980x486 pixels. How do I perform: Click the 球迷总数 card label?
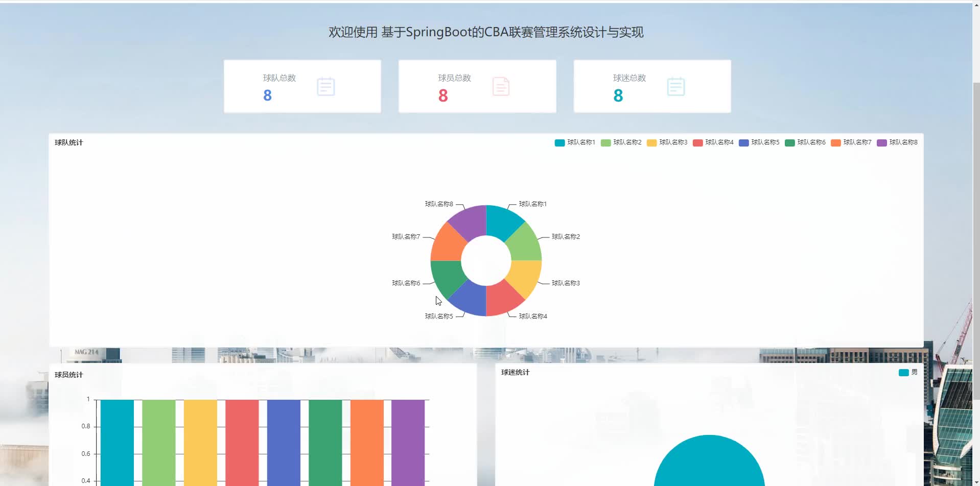[629, 78]
